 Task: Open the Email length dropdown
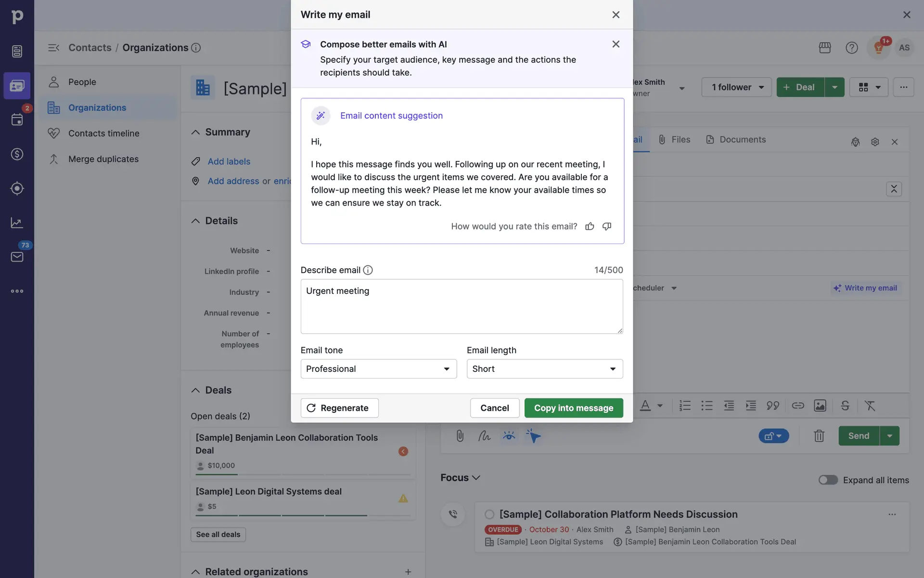point(544,369)
